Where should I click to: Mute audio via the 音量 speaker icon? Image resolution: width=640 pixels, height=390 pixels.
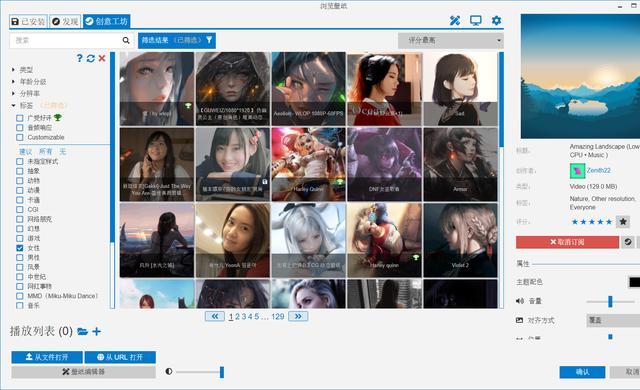pyautogui.click(x=520, y=301)
